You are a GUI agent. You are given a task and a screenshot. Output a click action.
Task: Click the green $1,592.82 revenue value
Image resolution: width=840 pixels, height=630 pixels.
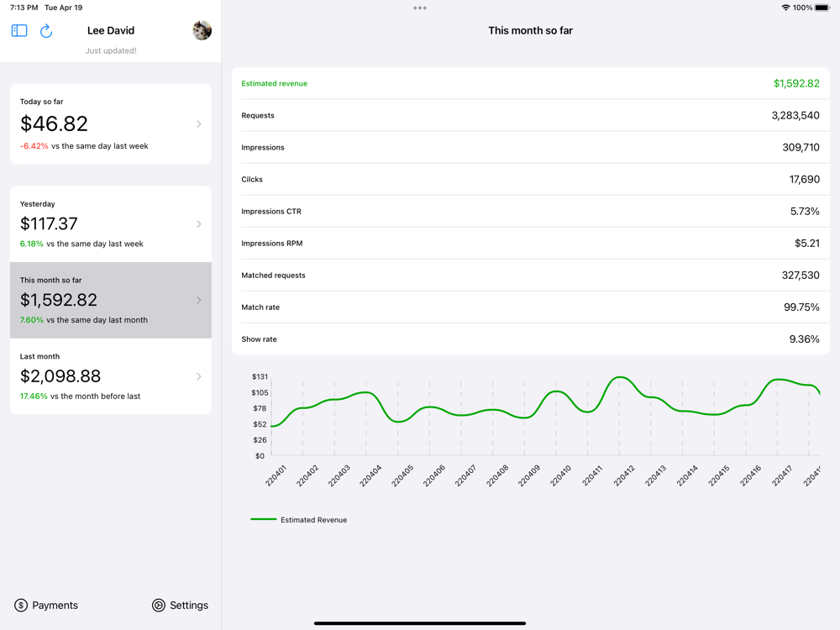(x=796, y=83)
